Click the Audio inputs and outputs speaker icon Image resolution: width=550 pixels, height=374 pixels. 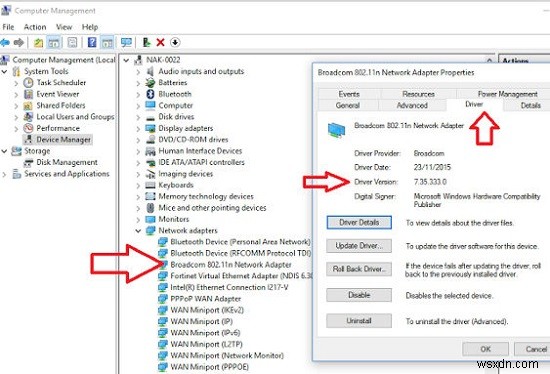click(150, 71)
